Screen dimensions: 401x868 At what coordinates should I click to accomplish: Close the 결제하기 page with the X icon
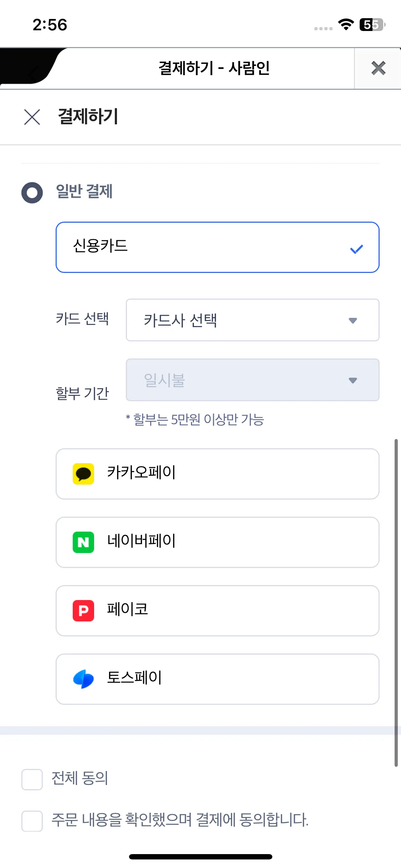tap(32, 117)
